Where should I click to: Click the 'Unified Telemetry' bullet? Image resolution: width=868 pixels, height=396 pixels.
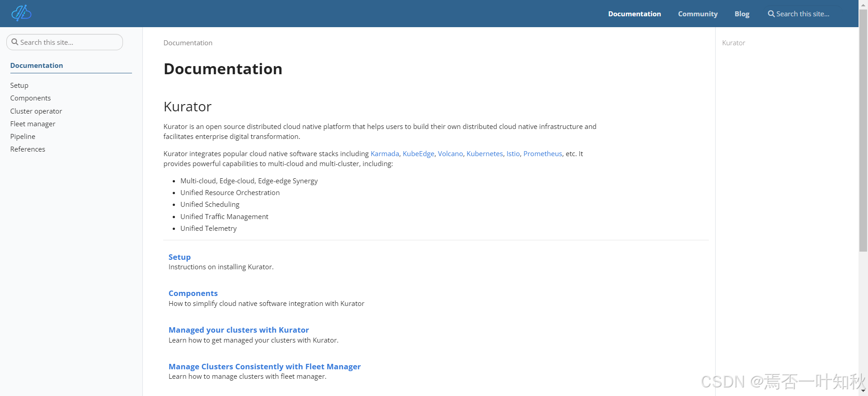(208, 229)
